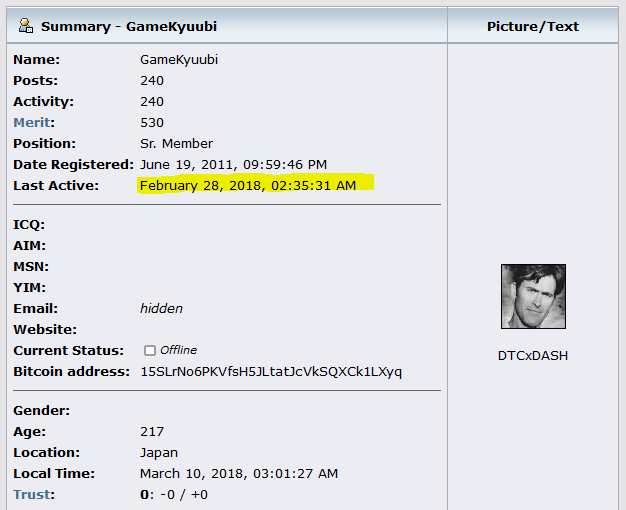
Task: Open the Trust link
Action: (x=30, y=495)
